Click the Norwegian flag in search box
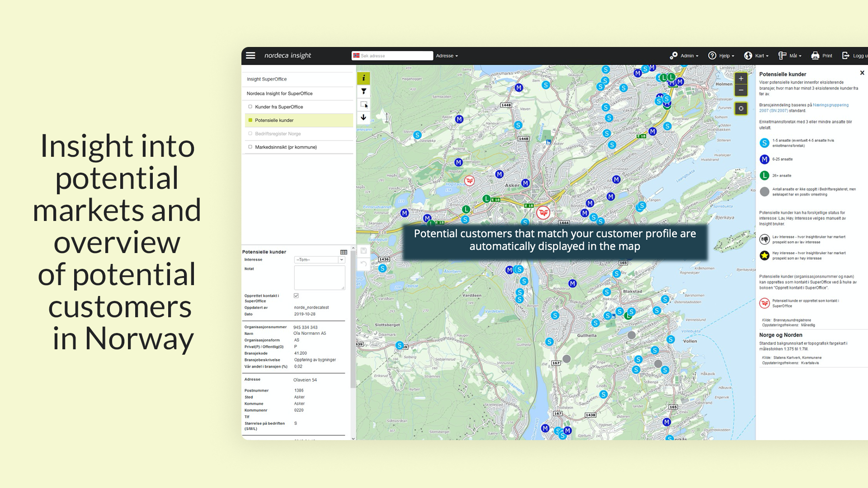This screenshot has width=868, height=488. 356,56
